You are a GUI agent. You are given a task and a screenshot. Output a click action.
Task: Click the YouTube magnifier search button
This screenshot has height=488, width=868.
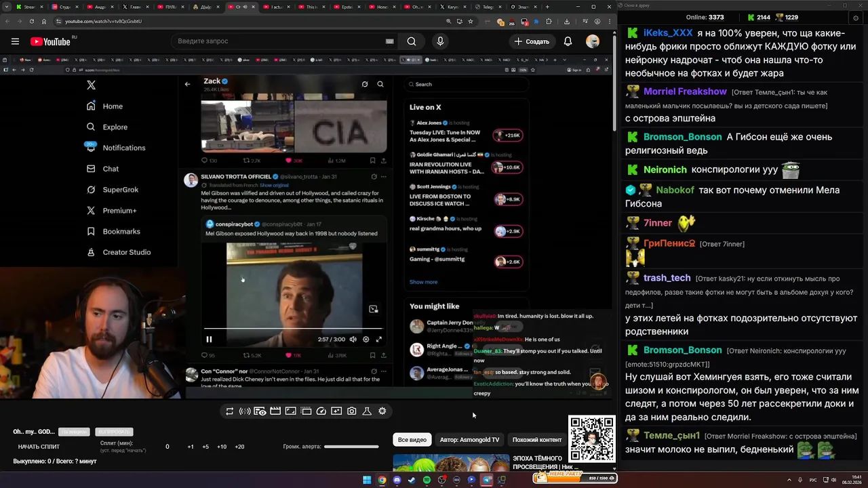click(412, 41)
